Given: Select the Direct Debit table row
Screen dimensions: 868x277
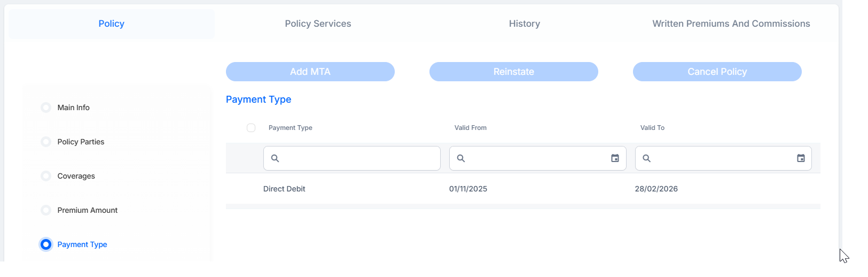Looking at the screenshot, I should [x=523, y=189].
